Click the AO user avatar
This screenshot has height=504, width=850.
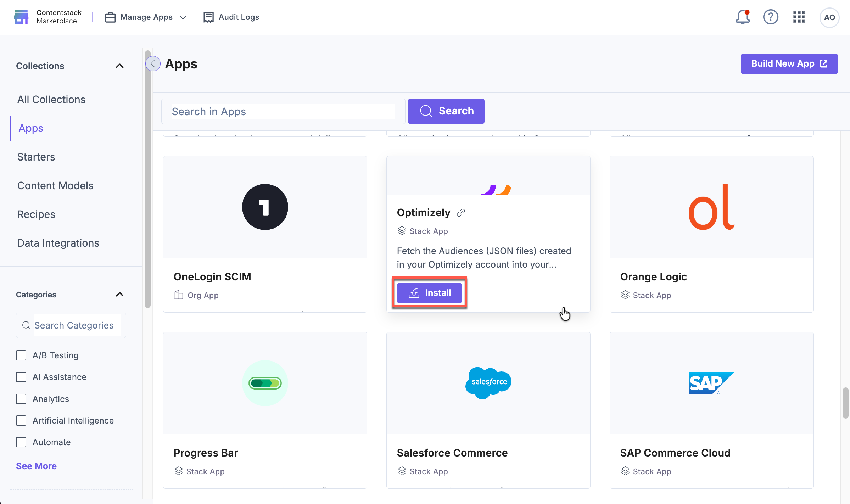[829, 17]
